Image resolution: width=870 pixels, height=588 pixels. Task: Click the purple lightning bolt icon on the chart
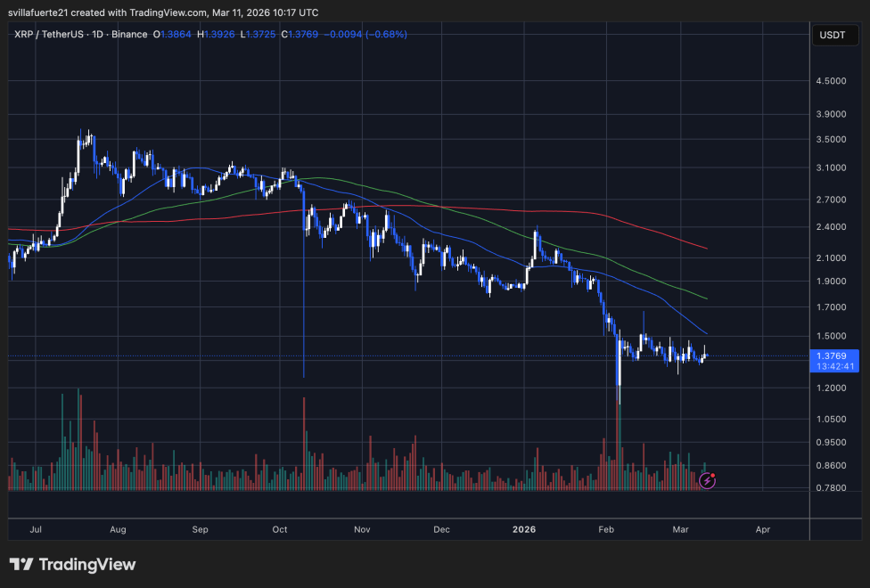click(707, 481)
